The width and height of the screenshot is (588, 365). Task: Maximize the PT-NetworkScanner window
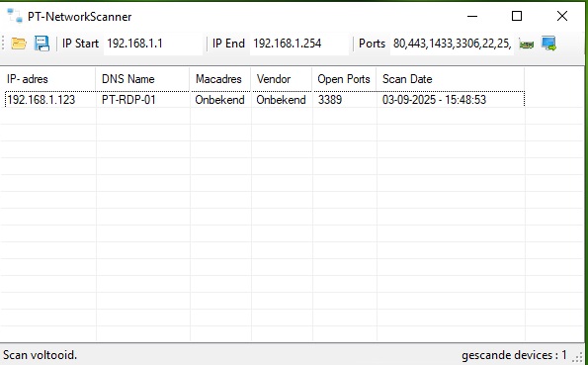pos(517,16)
